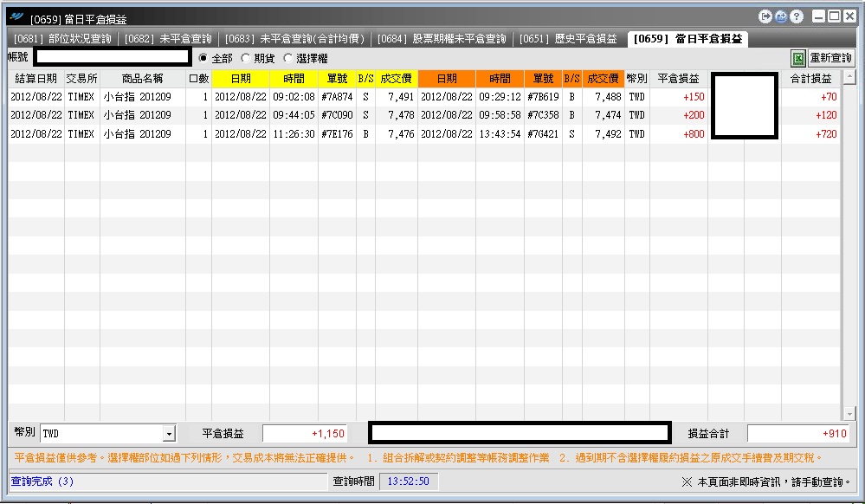Click the 7,488 trade price cell
The height and width of the screenshot is (504, 865).
[603, 97]
